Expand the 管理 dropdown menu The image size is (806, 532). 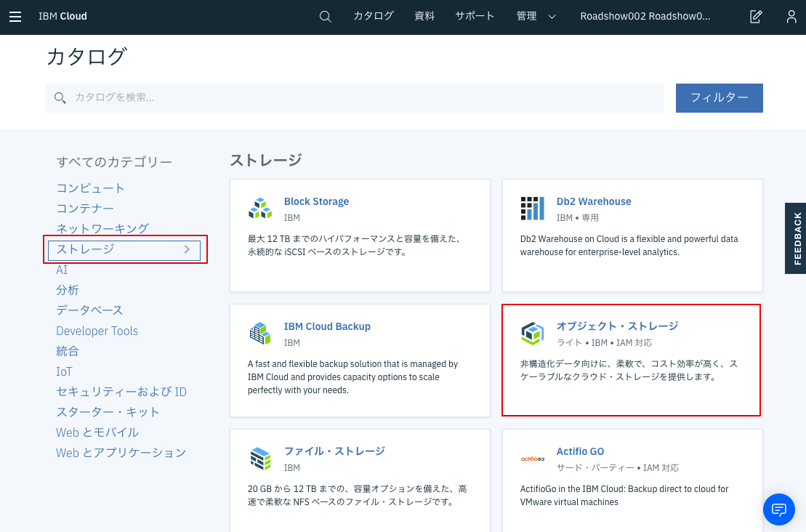[x=536, y=17]
